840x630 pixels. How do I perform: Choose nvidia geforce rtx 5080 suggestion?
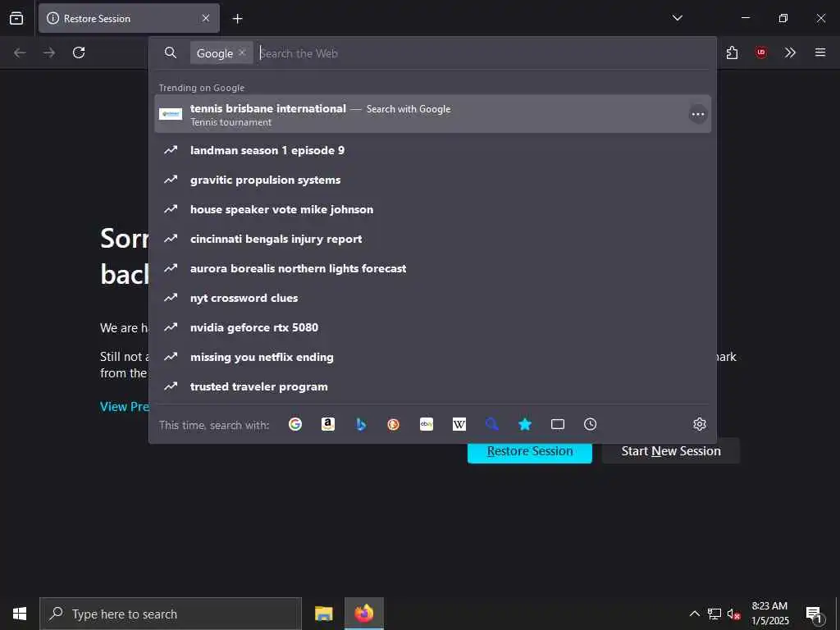coord(432,327)
